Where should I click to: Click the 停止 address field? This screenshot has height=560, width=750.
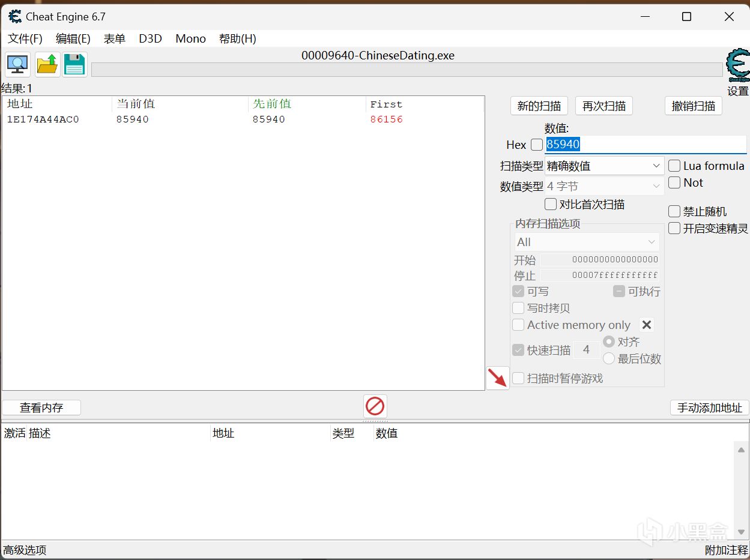[599, 275]
